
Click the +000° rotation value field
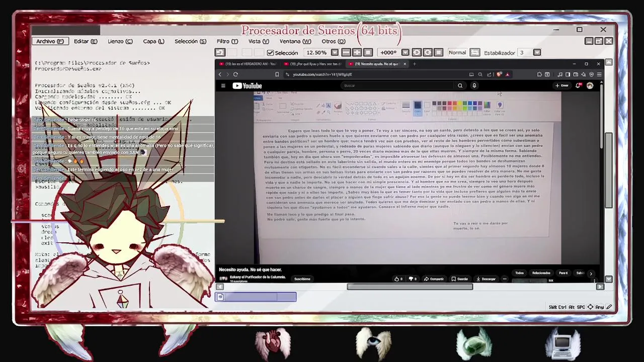click(388, 53)
